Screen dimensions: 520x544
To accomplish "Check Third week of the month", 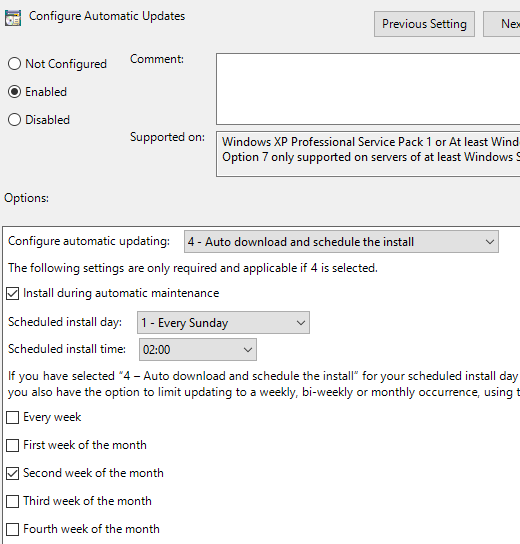I will pyautogui.click(x=12, y=501).
